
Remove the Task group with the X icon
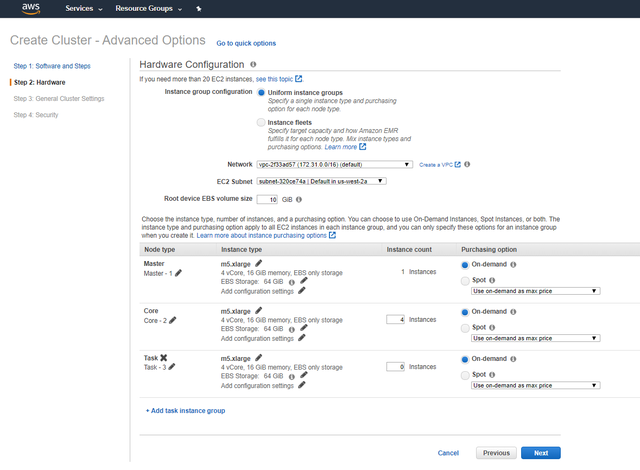164,358
